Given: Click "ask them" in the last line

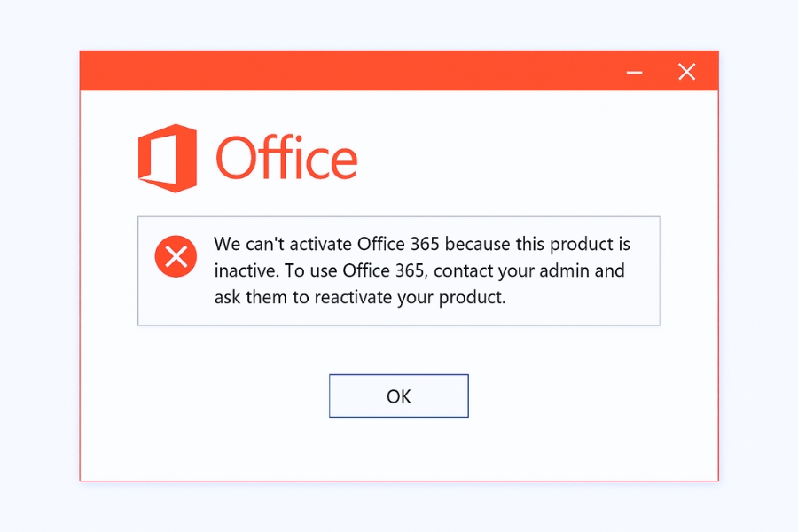Looking at the screenshot, I should (x=251, y=297).
